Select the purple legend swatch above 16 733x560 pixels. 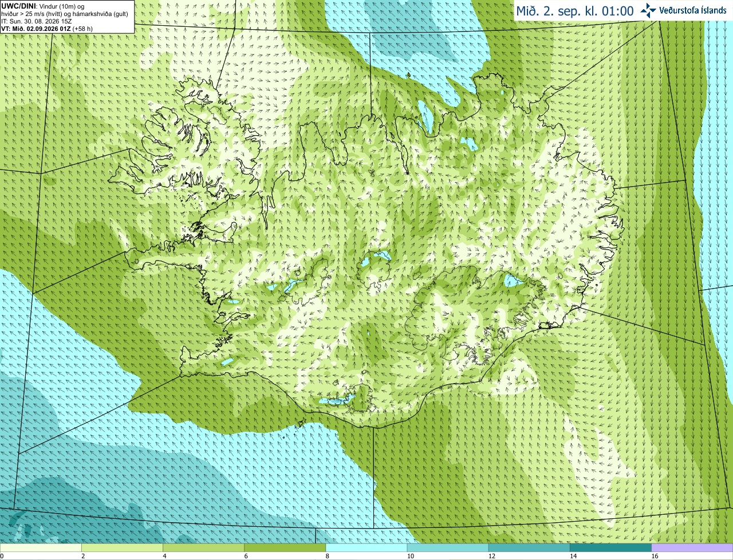(692, 548)
